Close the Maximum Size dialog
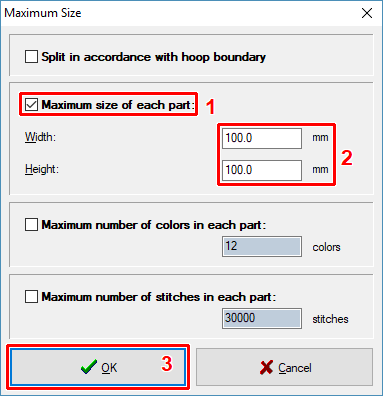383x396 pixels. pyautogui.click(x=367, y=13)
